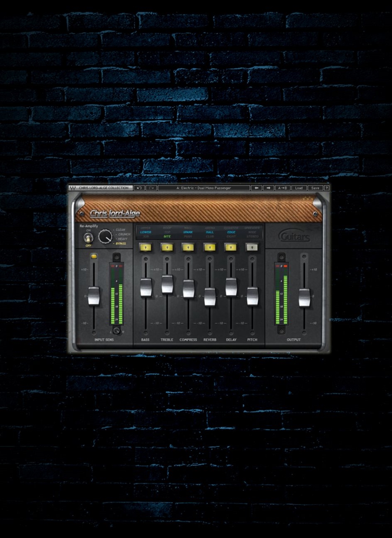Select the BYPASS amp type
The height and width of the screenshot is (538, 392).
[x=121, y=244]
